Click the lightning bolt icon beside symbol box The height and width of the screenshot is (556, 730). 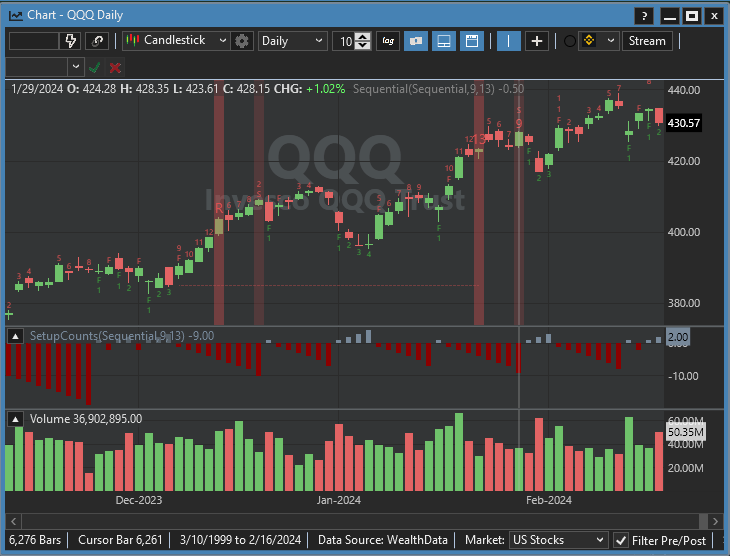point(70,41)
